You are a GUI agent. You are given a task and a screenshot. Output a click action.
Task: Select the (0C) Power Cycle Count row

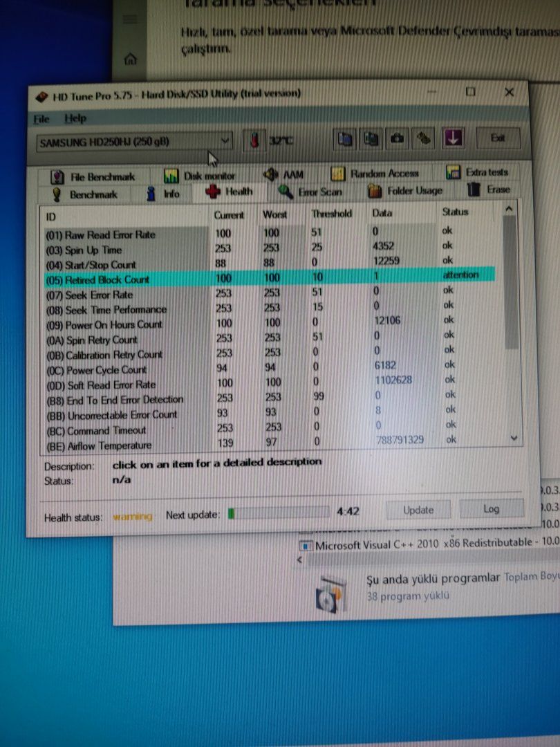(270, 368)
